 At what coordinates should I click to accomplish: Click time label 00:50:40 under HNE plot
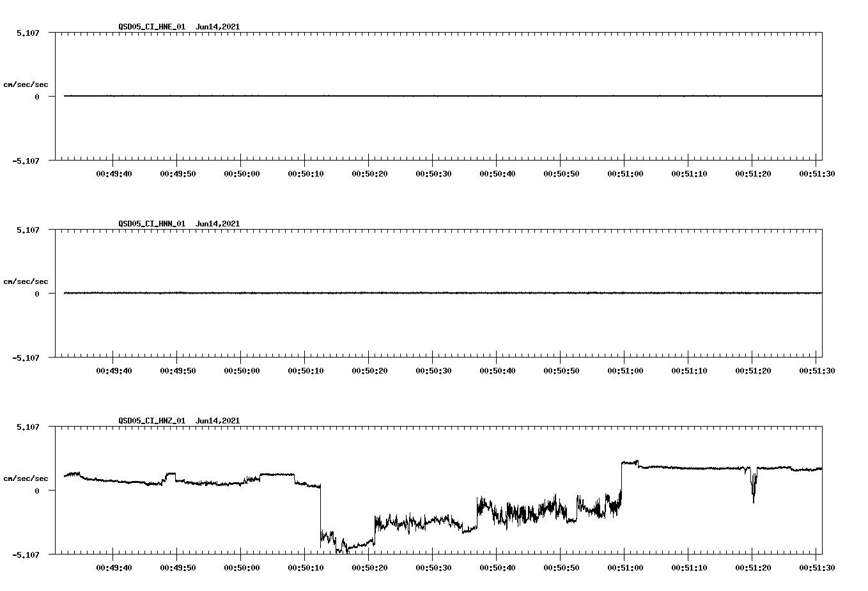coord(498,173)
